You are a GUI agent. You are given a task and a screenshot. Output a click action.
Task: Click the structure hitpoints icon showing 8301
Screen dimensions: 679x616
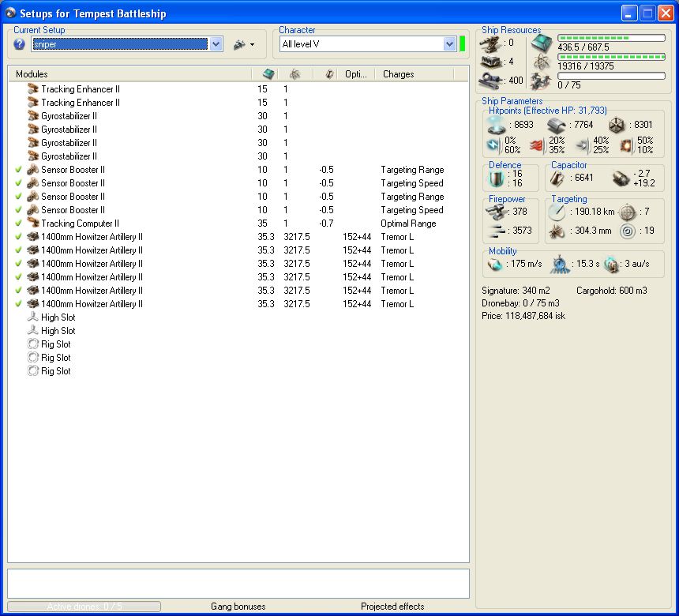point(617,126)
